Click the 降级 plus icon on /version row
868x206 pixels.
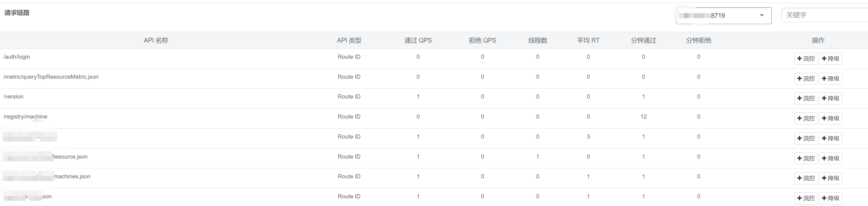point(831,98)
